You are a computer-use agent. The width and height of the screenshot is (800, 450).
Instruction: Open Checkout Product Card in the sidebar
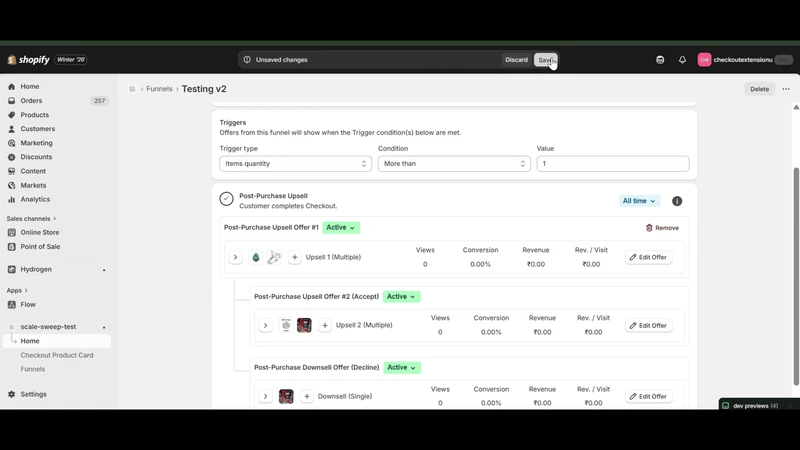tap(57, 355)
